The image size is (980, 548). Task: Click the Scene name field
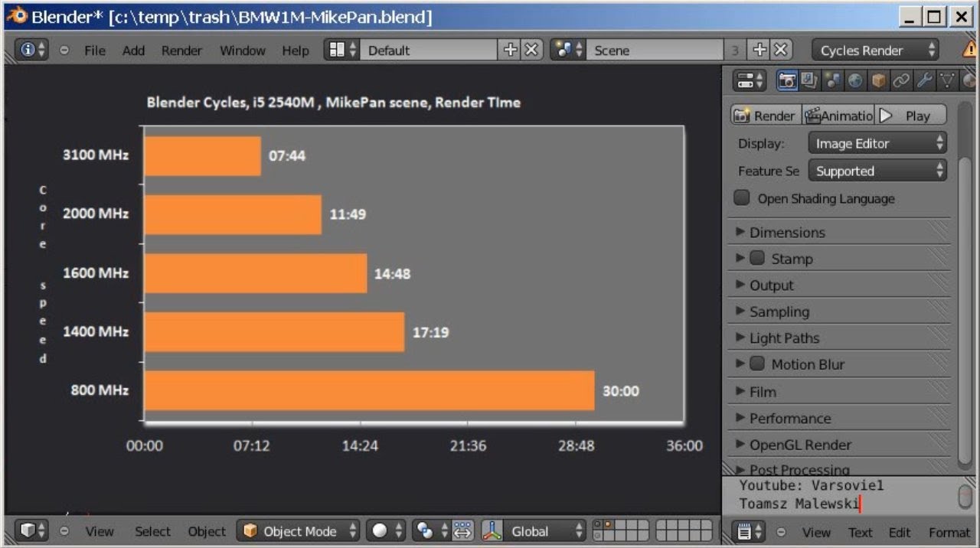(655, 51)
